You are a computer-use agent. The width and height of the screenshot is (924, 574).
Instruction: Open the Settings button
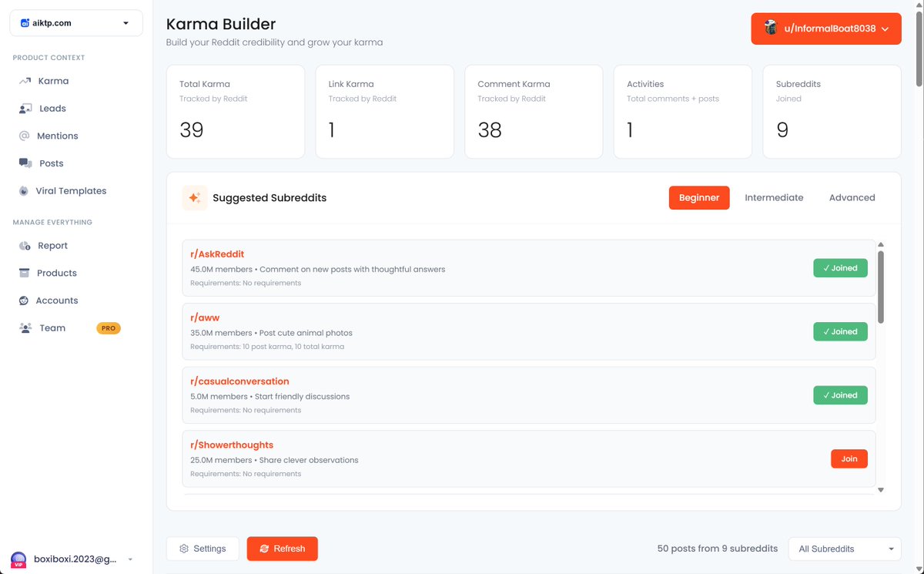point(203,549)
